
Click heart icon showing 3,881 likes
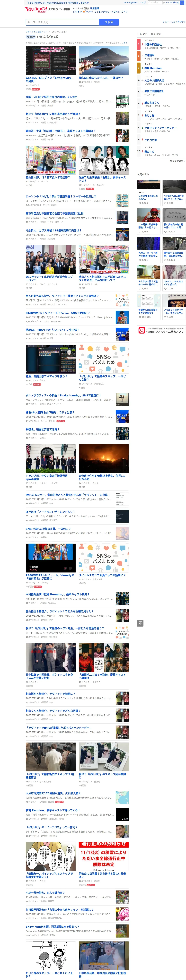(140, 260)
